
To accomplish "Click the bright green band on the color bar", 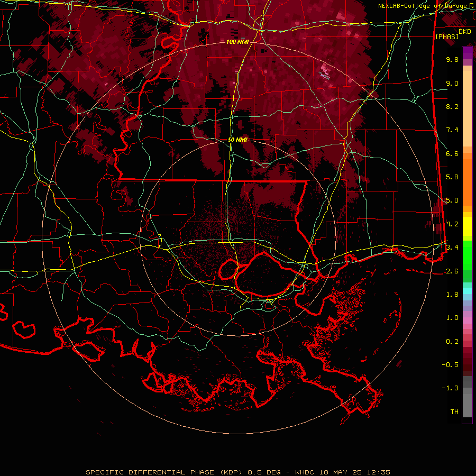I will (467, 255).
